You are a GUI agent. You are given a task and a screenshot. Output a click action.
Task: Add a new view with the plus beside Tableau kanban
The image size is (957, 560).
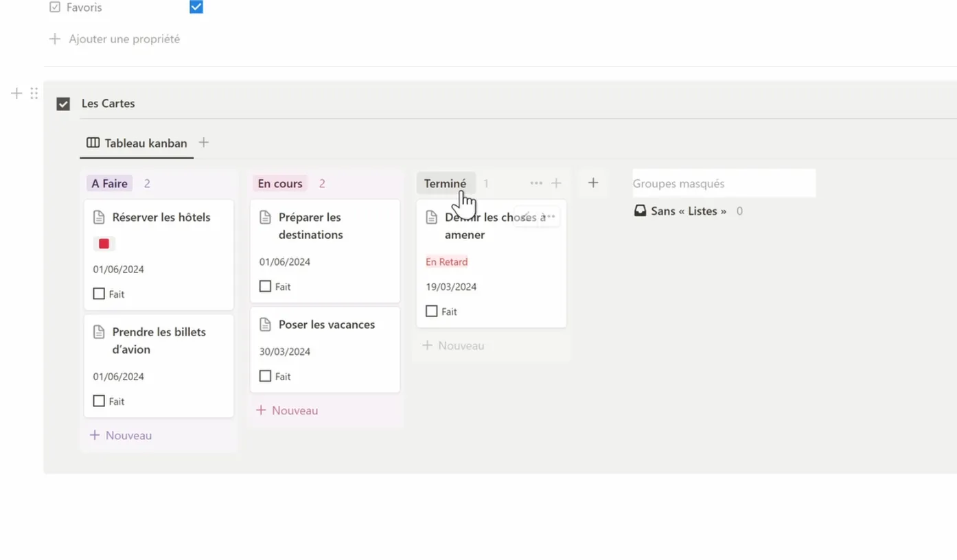[204, 143]
